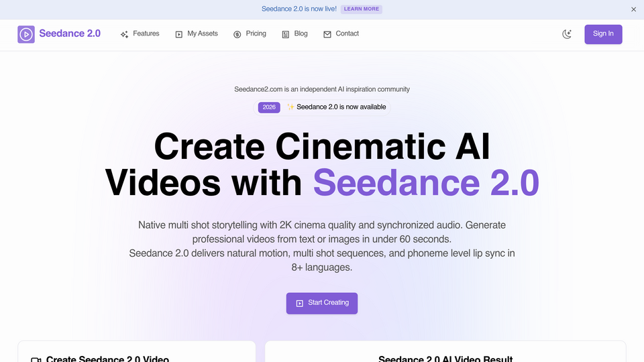Click the Blog document icon

pyautogui.click(x=286, y=34)
